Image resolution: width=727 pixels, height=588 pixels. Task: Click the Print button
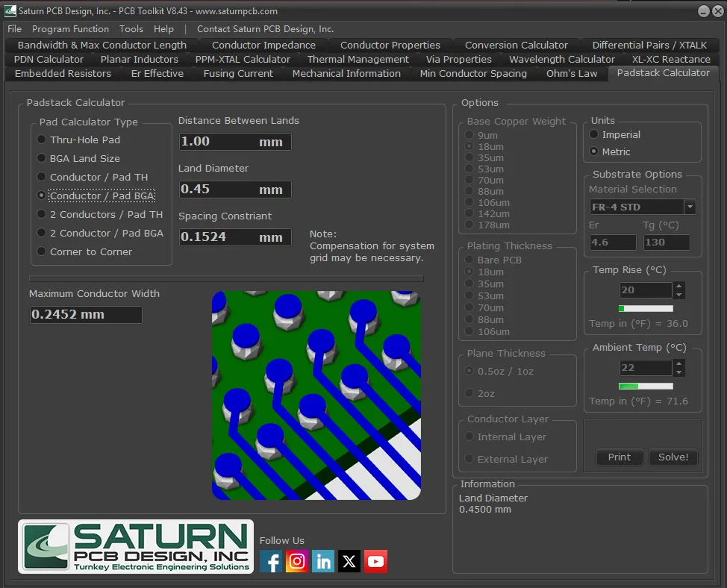point(619,457)
